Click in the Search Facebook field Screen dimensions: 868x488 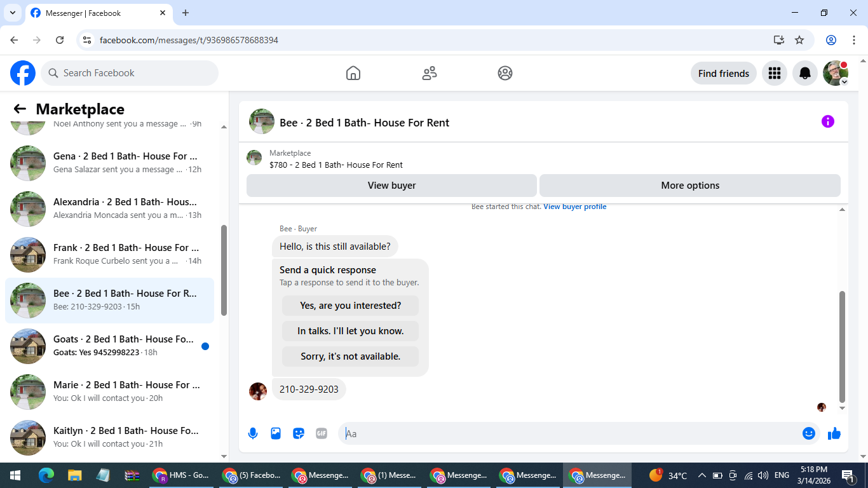[130, 73]
